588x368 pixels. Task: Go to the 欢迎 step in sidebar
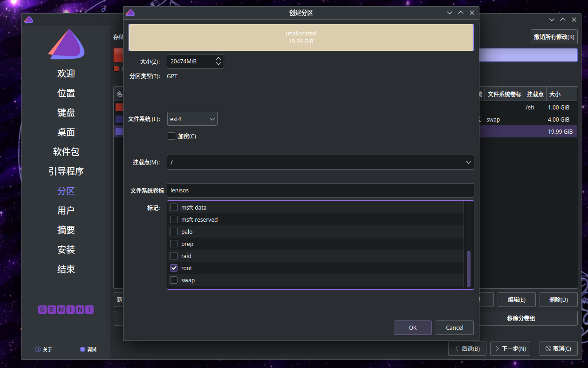point(66,74)
